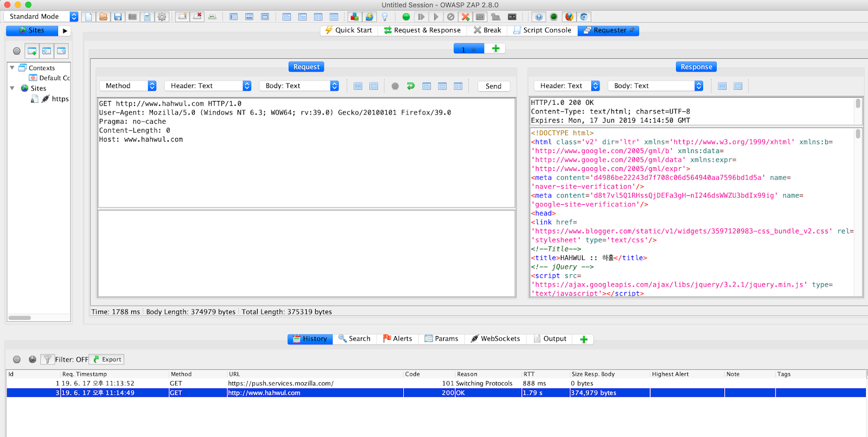Click the blue help question mark icon
This screenshot has width=868, height=437.
click(x=538, y=17)
